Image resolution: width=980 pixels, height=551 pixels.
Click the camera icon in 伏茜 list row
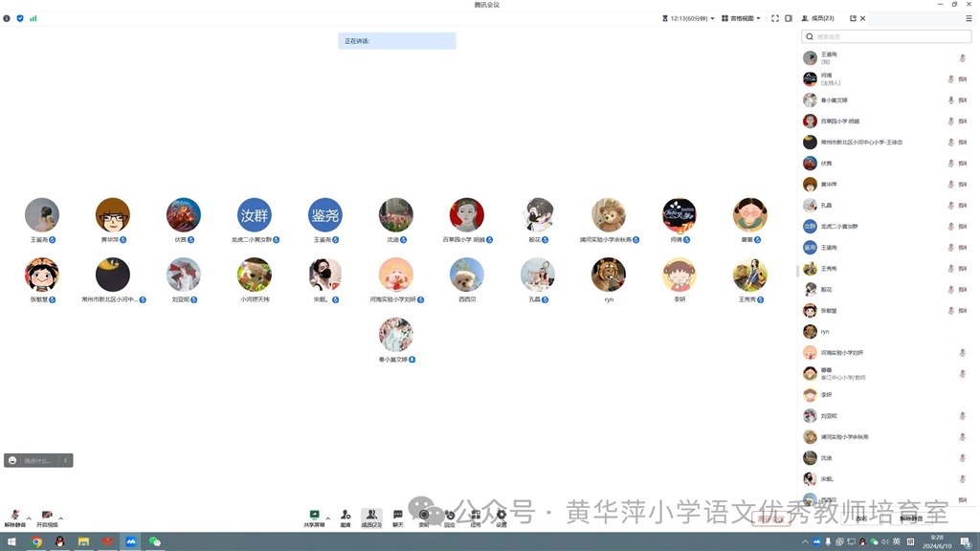[963, 163]
